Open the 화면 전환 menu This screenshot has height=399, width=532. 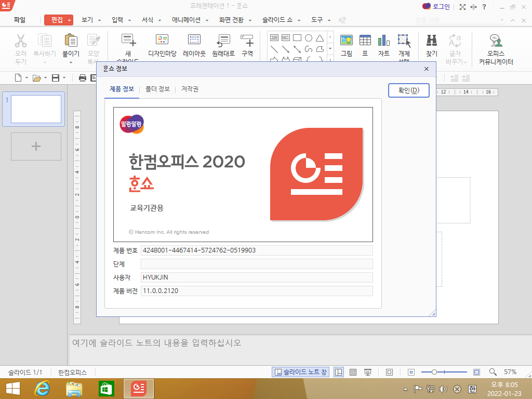coord(231,20)
